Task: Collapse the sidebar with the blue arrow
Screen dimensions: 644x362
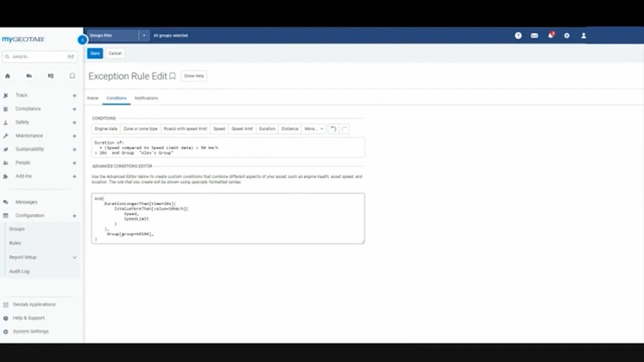Action: click(82, 40)
